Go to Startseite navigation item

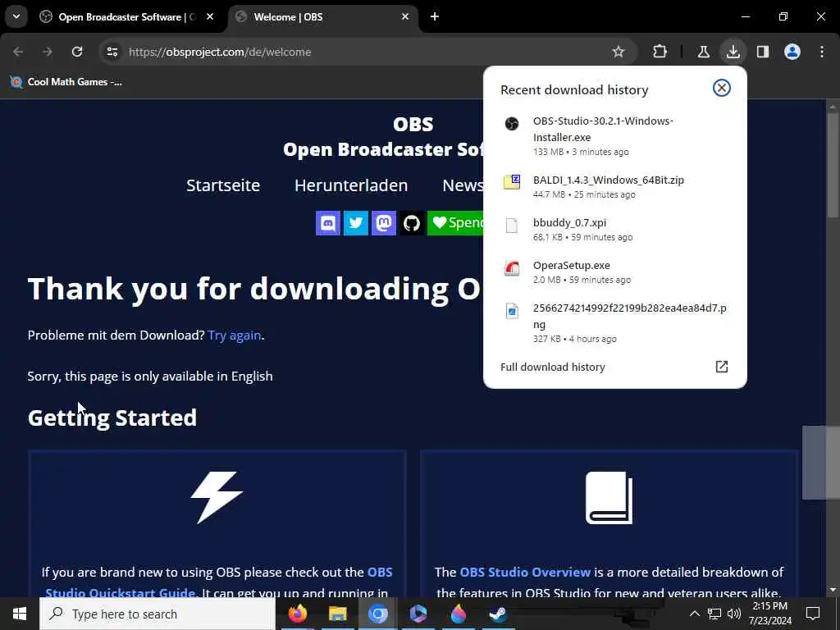pyautogui.click(x=223, y=185)
